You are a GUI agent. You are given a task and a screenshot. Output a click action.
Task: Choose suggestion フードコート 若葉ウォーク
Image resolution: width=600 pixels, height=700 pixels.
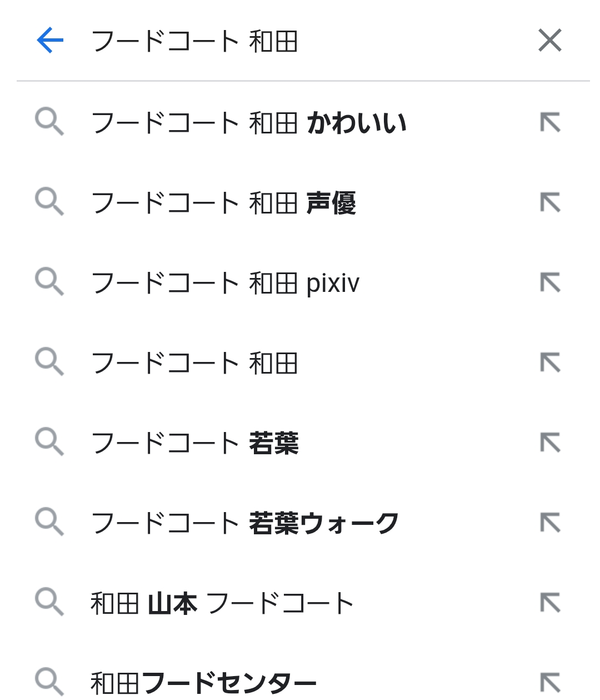coord(244,523)
